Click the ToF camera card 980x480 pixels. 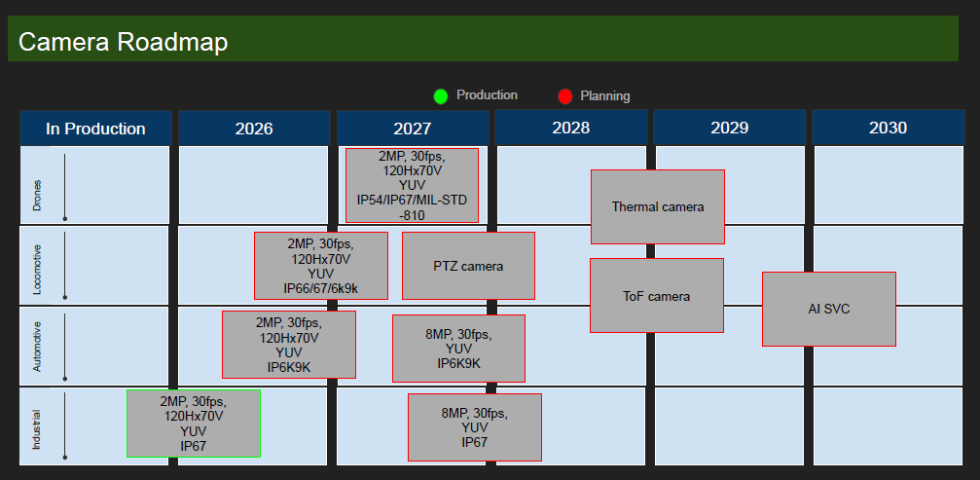coord(657,296)
